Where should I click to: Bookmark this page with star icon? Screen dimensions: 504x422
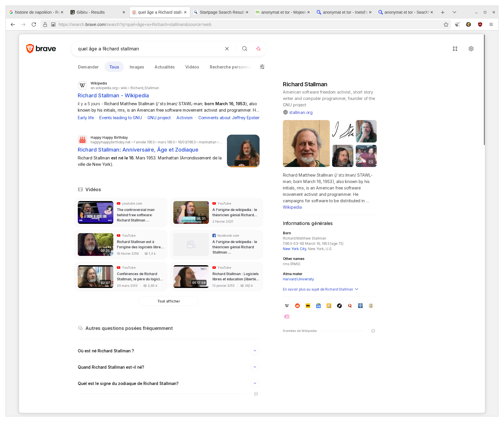(x=446, y=24)
